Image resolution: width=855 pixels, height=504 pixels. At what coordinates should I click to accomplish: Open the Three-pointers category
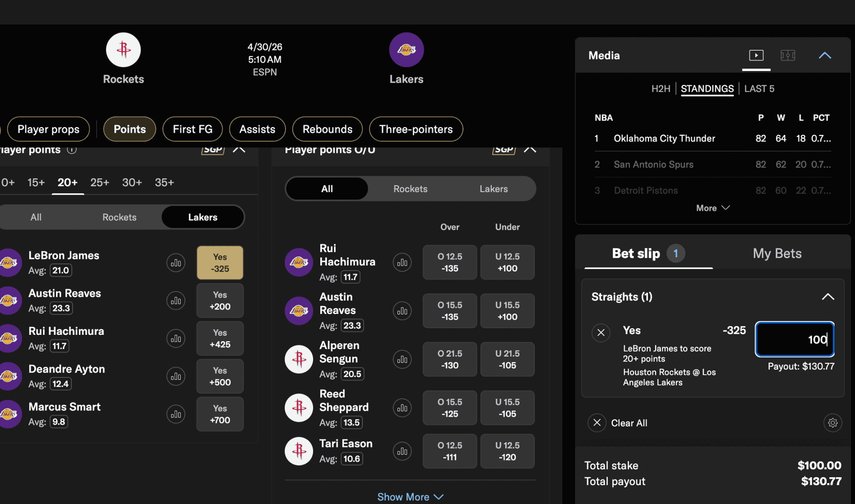[416, 129]
